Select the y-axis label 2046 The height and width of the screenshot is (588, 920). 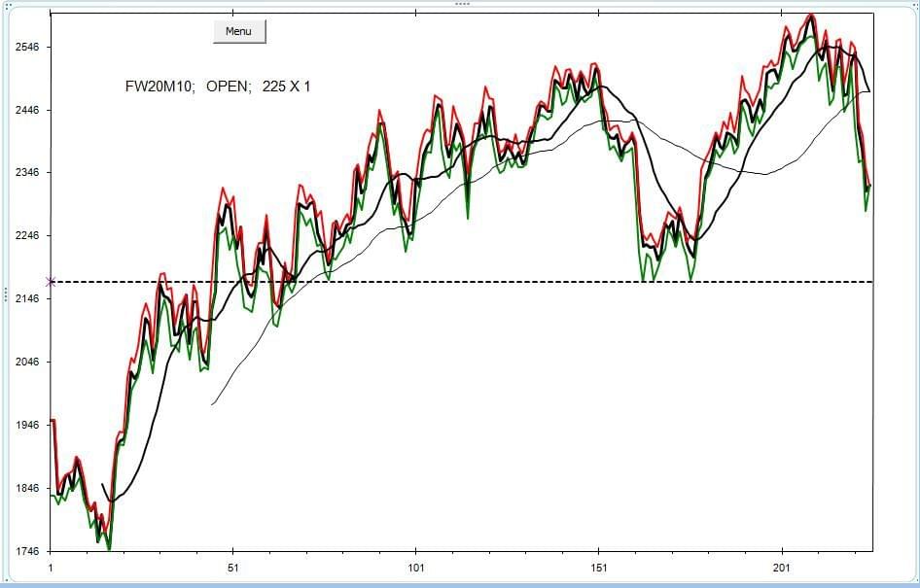(26, 362)
